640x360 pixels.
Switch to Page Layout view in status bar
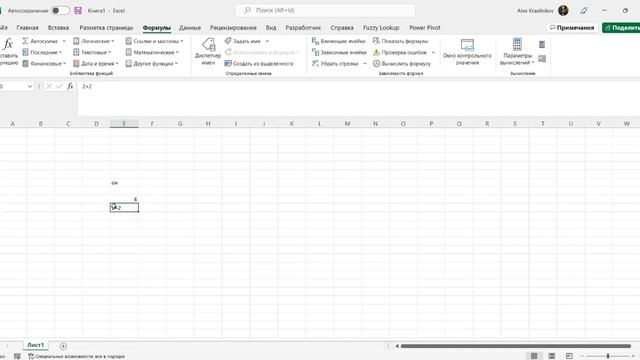[552, 356]
